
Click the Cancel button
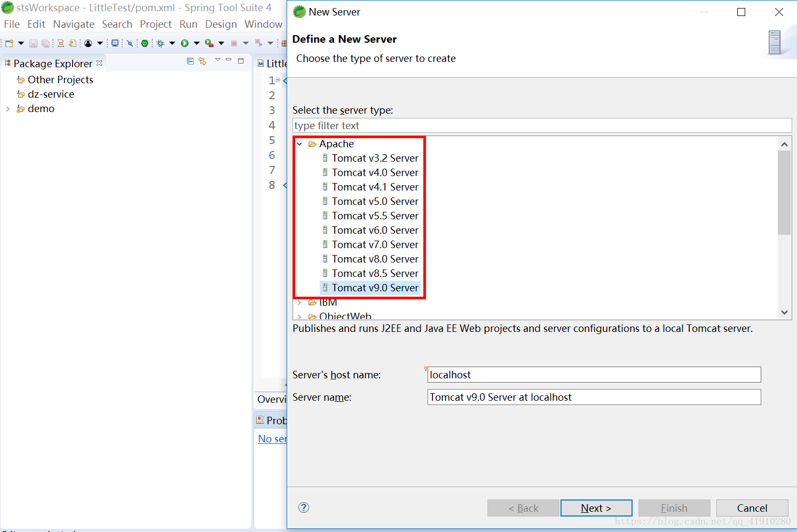[x=752, y=508]
